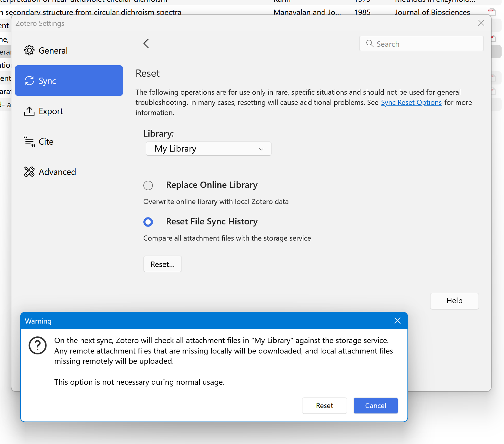Select the Reset File Sync History radio
This screenshot has width=504, height=444.
tap(148, 222)
